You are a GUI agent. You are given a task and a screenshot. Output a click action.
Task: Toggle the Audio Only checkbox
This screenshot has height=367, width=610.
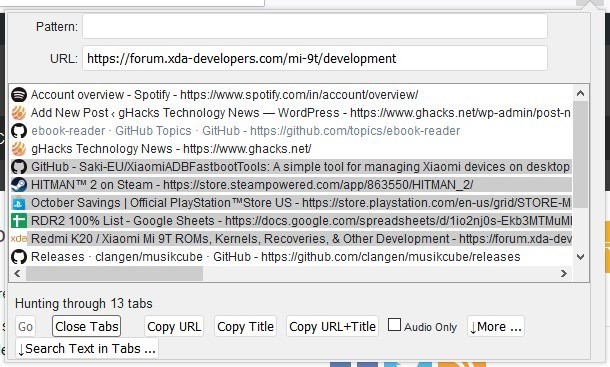click(394, 325)
